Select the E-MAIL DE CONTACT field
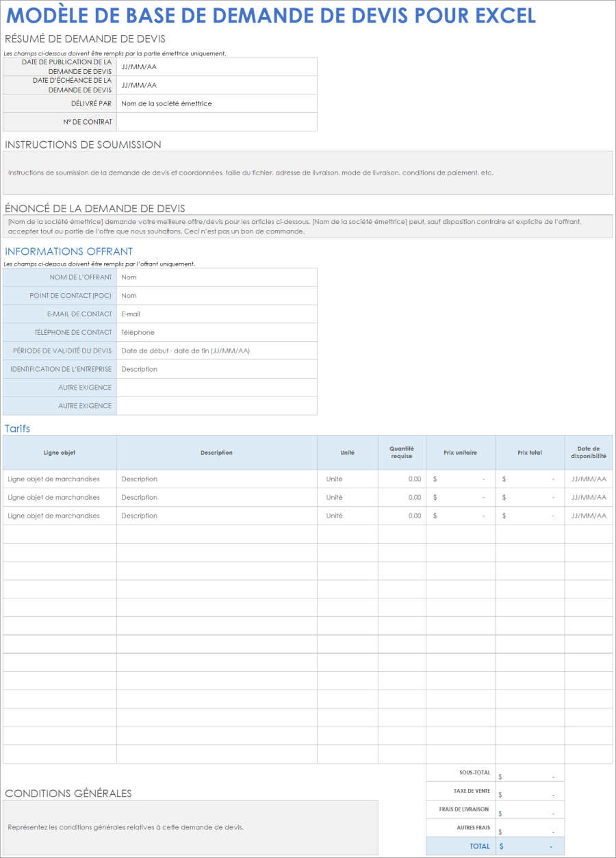The width and height of the screenshot is (616, 858). [216, 314]
